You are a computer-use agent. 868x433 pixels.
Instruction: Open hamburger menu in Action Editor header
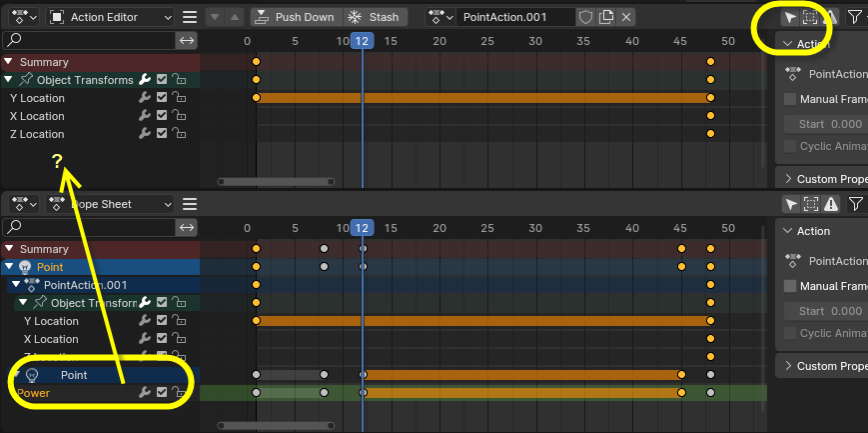190,17
